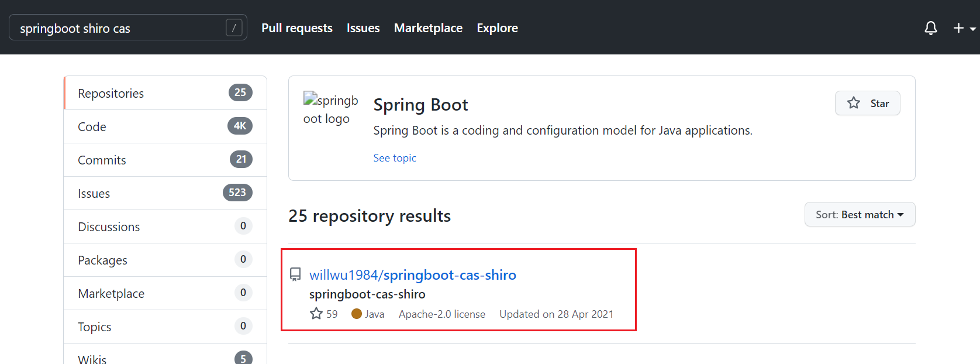Screen dimensions: 980x364
Task: Select the Topics results filter
Action: pyautogui.click(x=165, y=327)
